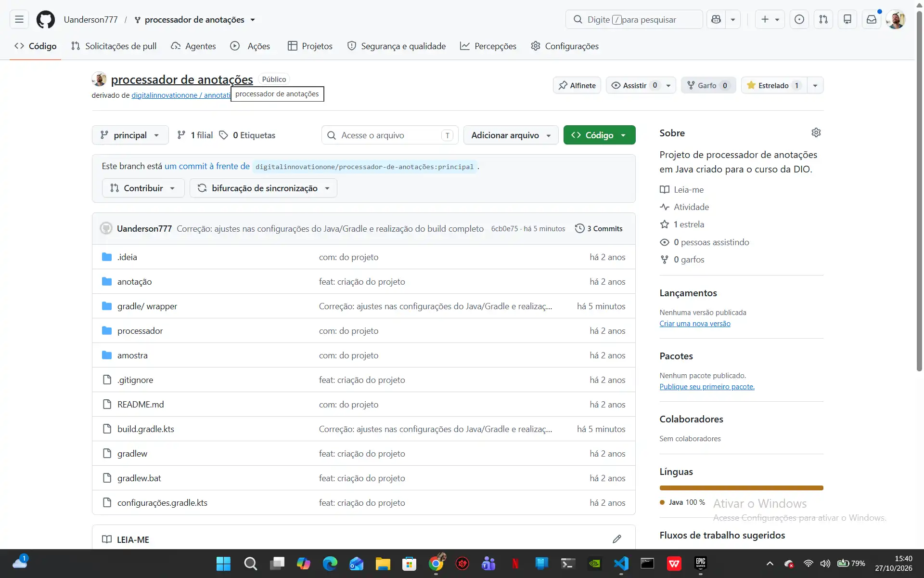Edit the LEIA-ME with pencil icon

tap(617, 539)
